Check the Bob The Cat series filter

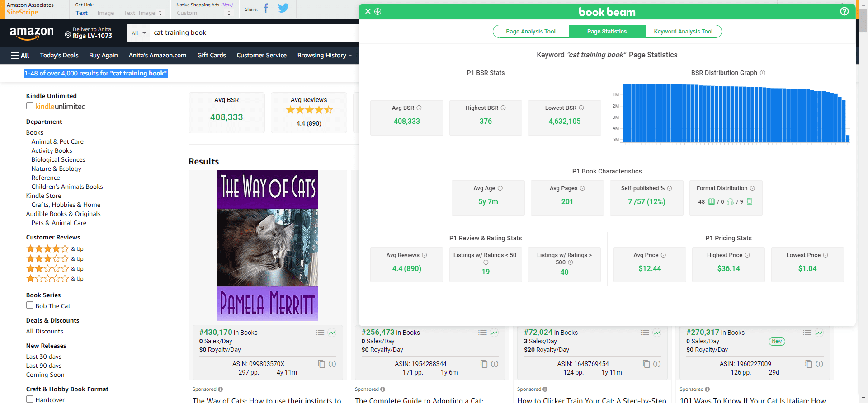pyautogui.click(x=30, y=305)
